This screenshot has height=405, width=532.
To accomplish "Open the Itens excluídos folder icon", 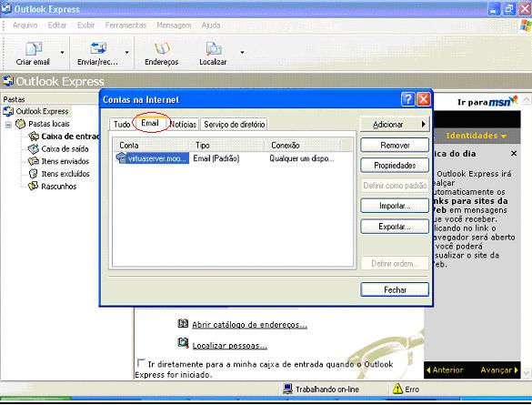I will tap(34, 174).
